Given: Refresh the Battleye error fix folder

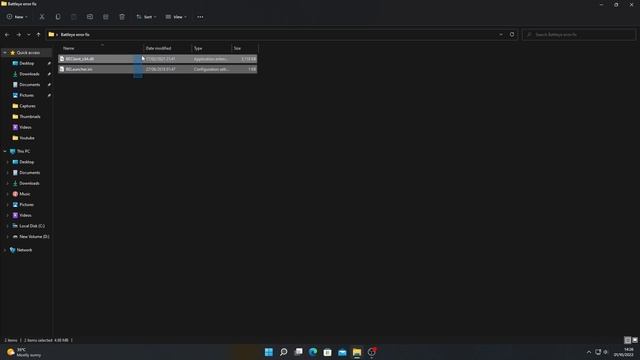Looking at the screenshot, I should pyautogui.click(x=512, y=35).
